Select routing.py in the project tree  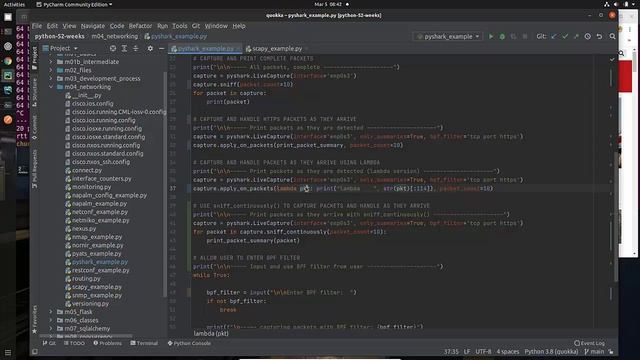tap(86, 278)
